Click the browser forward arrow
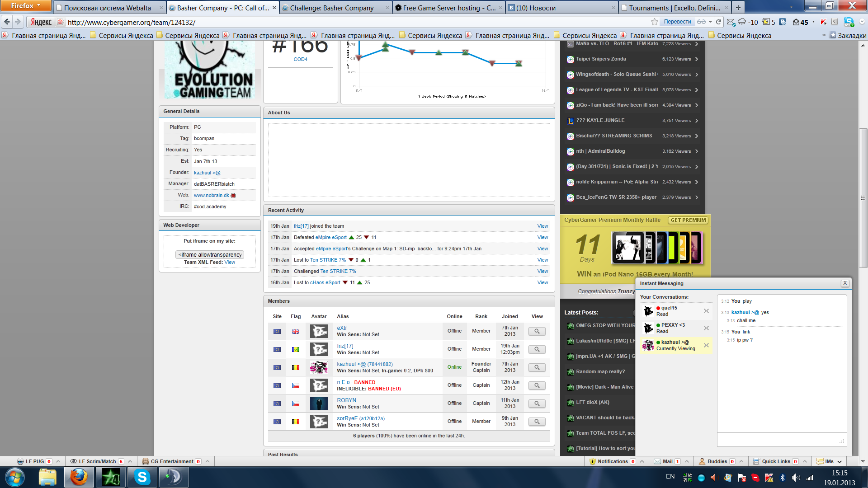This screenshot has width=868, height=488. pos(18,22)
